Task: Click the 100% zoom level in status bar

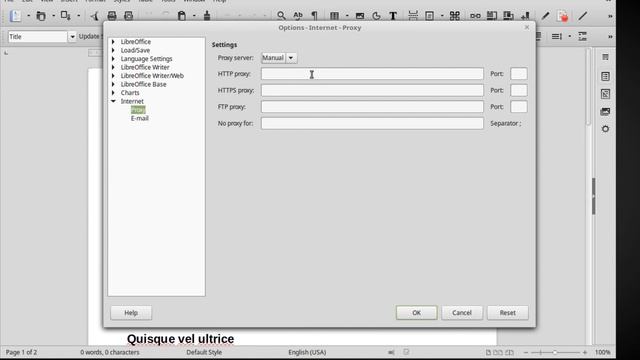Action: point(602,352)
